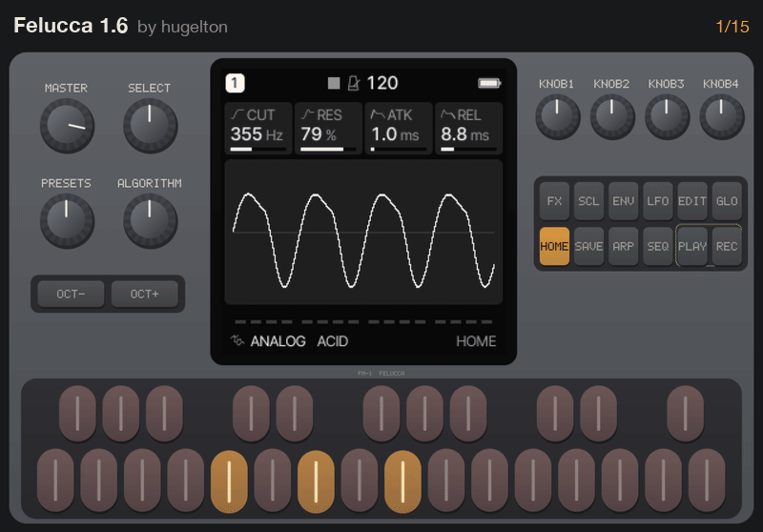
Task: Click the ACID preset name
Action: 333,341
